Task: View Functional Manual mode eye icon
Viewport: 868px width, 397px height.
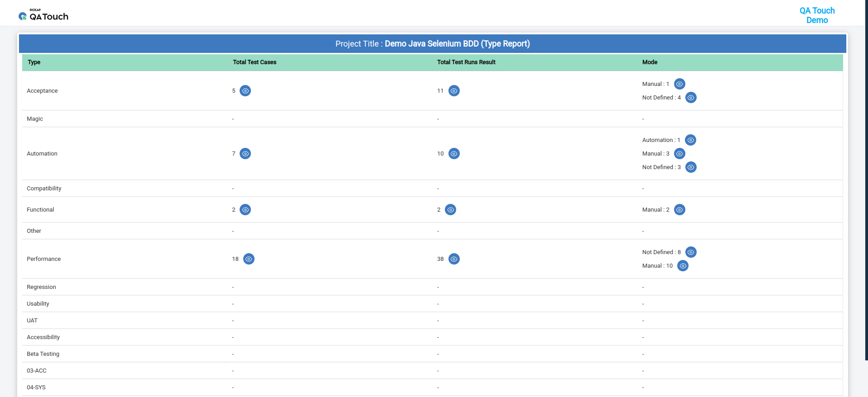Action: 679,210
